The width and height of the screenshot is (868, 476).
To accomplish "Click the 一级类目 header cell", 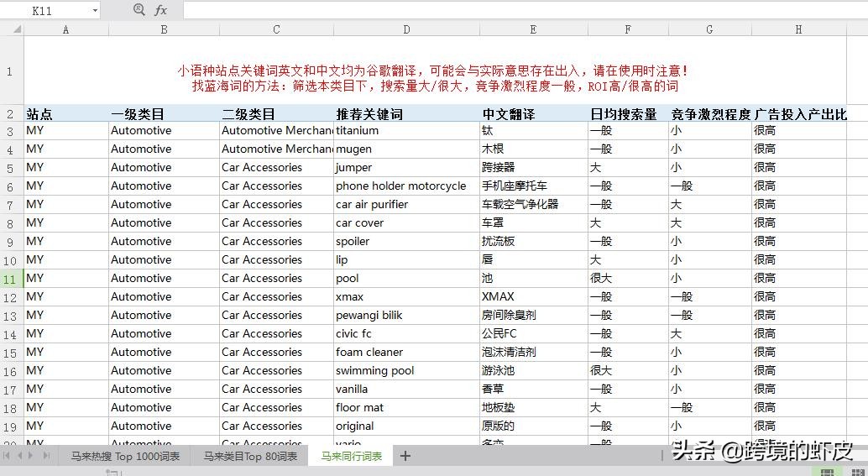I will tap(164, 114).
